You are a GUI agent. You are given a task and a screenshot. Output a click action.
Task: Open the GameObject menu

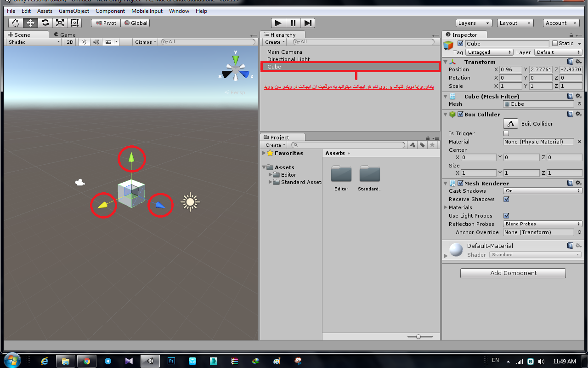tap(74, 11)
